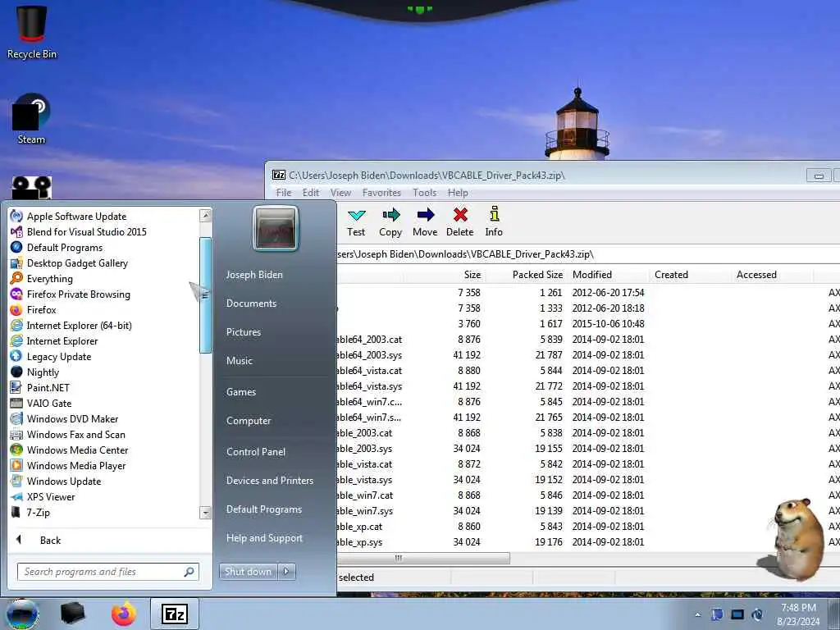Click the red Delete icon in 7-Zip
This screenshot has width=840, height=630.
460,216
